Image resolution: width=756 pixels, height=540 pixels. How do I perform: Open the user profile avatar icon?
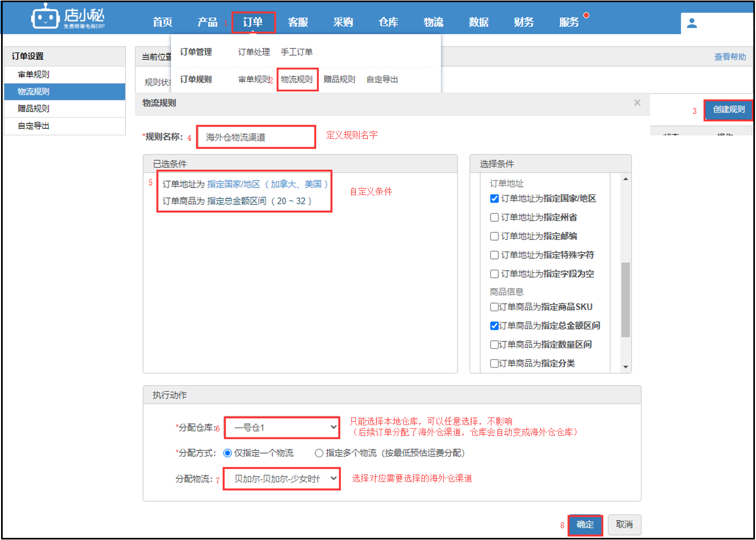click(692, 23)
